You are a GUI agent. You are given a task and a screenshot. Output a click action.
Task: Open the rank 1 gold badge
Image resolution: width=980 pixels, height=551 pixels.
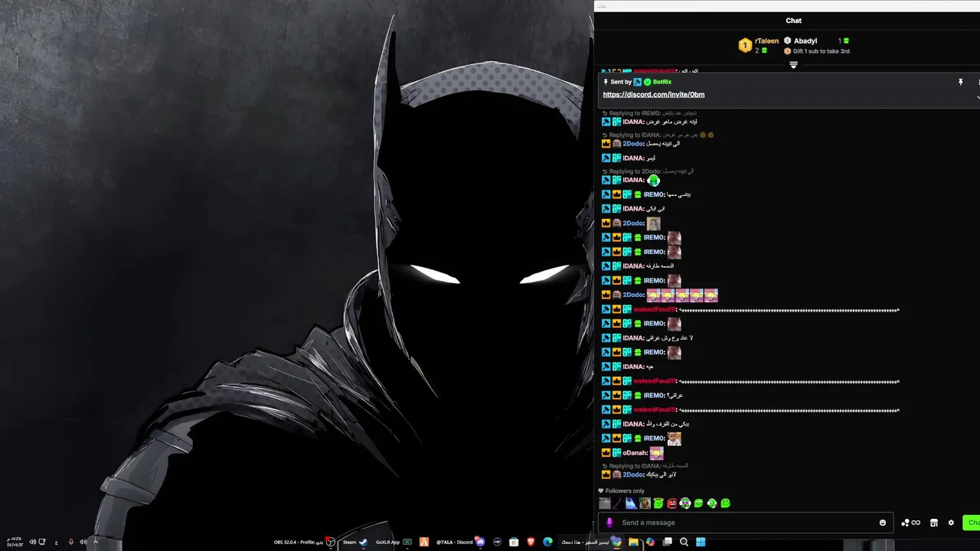[744, 46]
